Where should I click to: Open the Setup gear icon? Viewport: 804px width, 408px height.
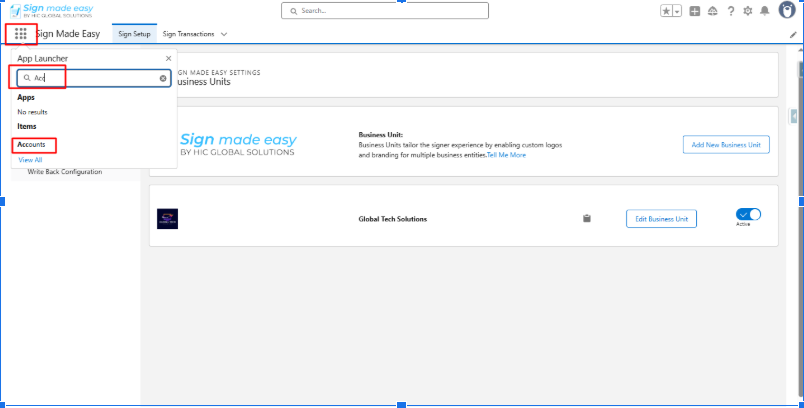748,11
